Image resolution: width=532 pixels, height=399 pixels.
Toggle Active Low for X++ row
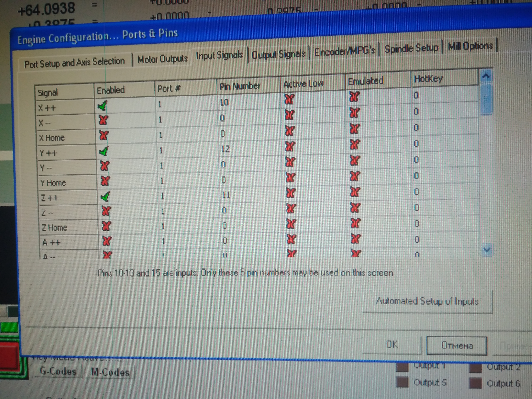pos(289,99)
